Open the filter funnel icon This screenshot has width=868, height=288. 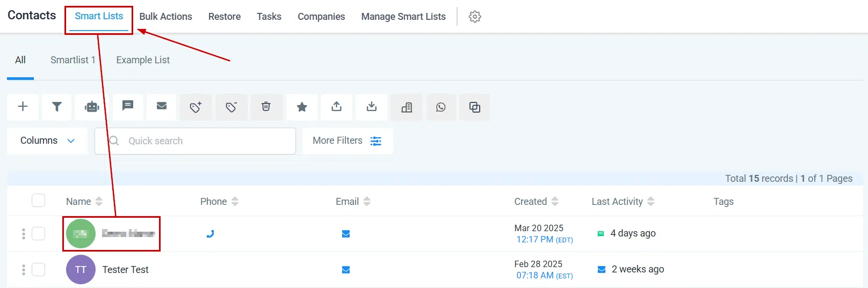(x=57, y=107)
